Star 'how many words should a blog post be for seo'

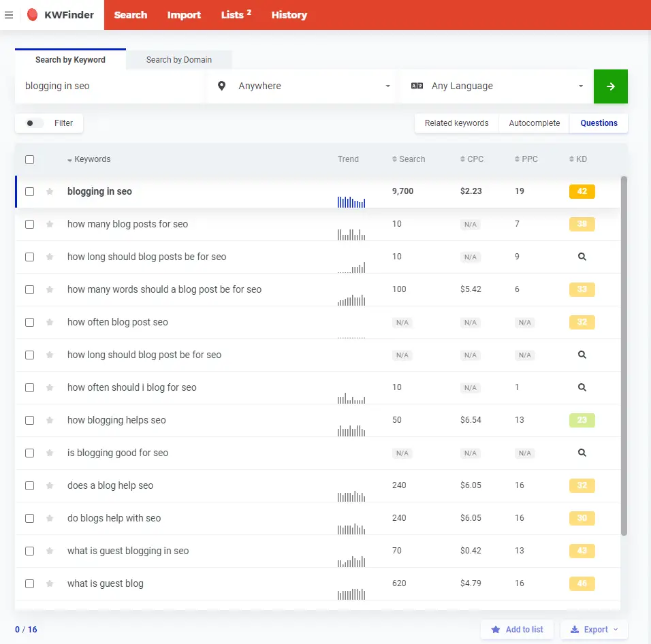[x=50, y=289]
